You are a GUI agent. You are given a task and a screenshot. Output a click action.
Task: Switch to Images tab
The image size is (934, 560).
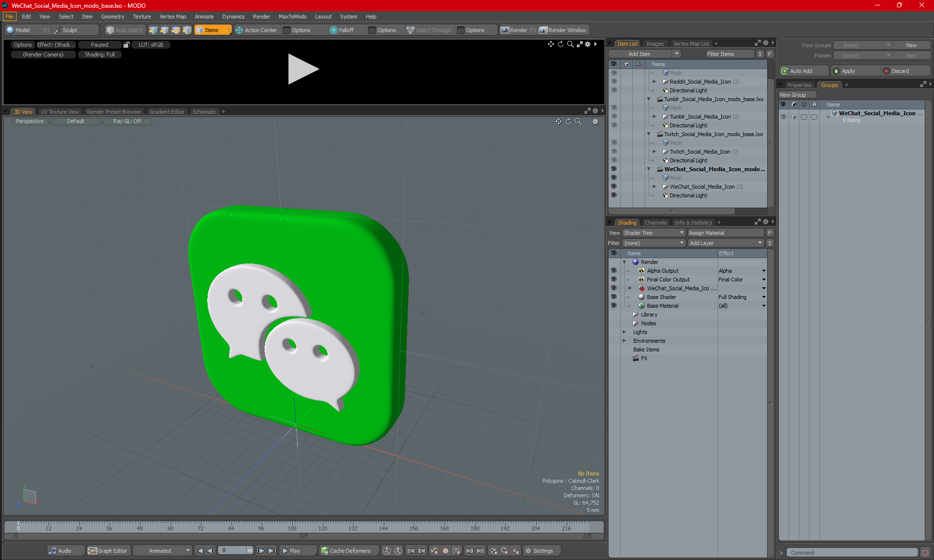(x=655, y=44)
